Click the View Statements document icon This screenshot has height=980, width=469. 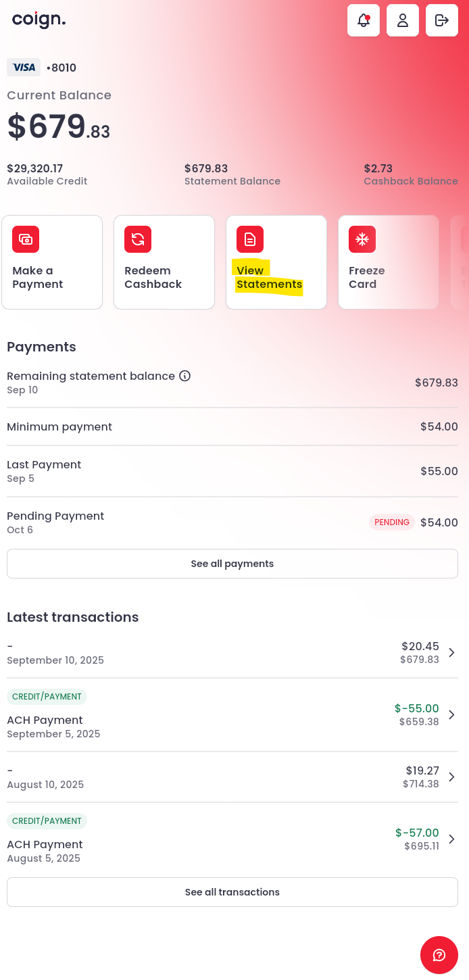point(250,239)
